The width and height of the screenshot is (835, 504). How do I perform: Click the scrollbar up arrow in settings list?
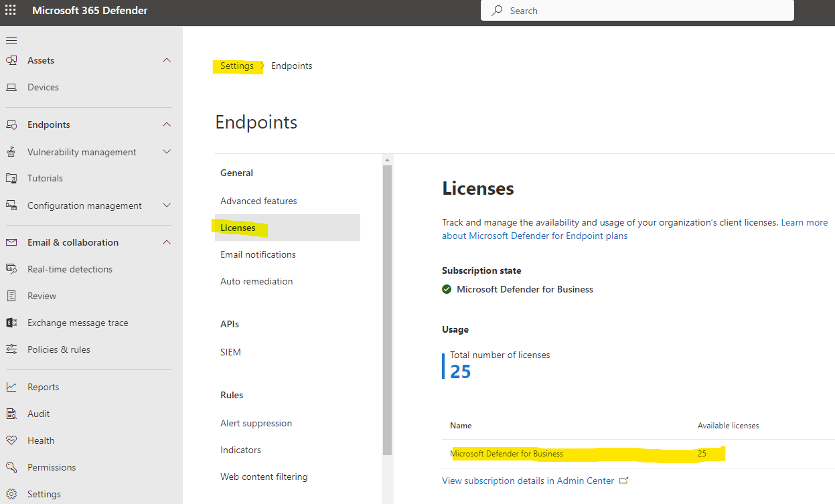coord(387,159)
